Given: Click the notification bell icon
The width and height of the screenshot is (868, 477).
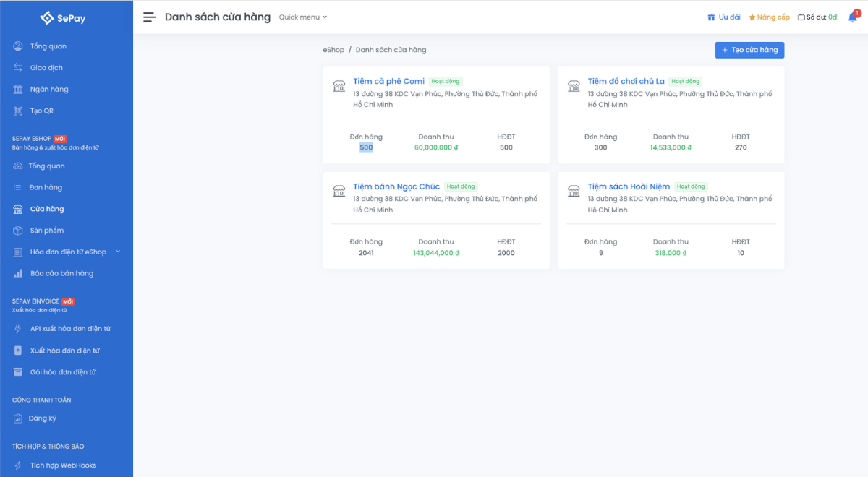Looking at the screenshot, I should tap(853, 17).
